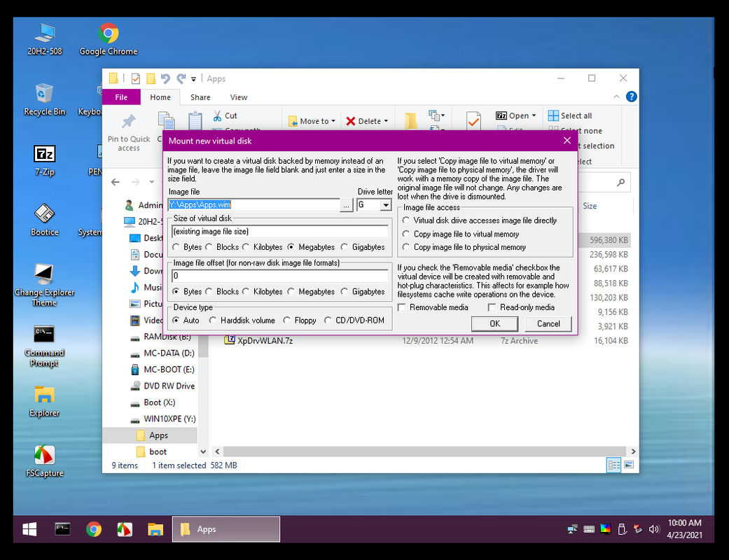This screenshot has height=560, width=729.
Task: Click Select all in the ribbon
Action: pyautogui.click(x=570, y=115)
